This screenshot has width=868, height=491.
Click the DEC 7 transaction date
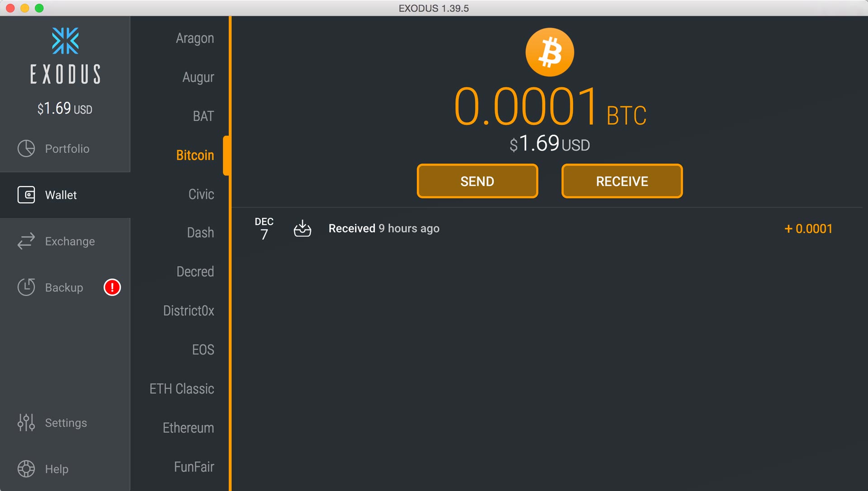[264, 229]
